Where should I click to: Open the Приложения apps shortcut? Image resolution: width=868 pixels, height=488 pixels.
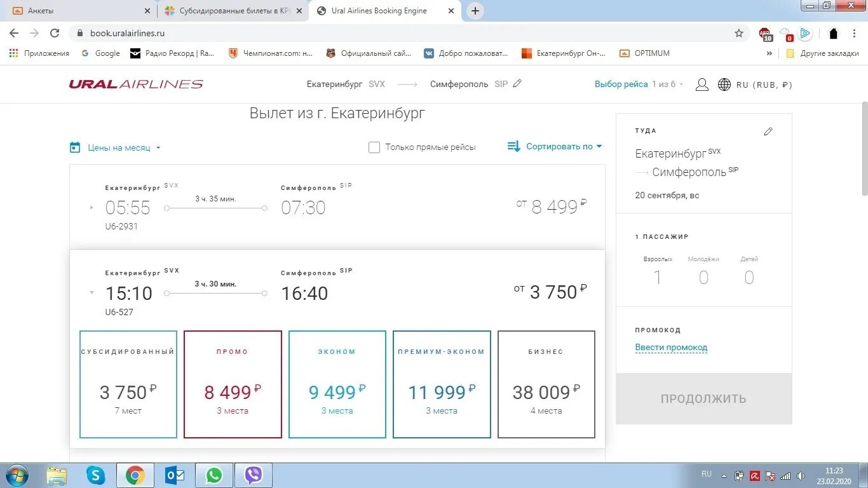[39, 53]
